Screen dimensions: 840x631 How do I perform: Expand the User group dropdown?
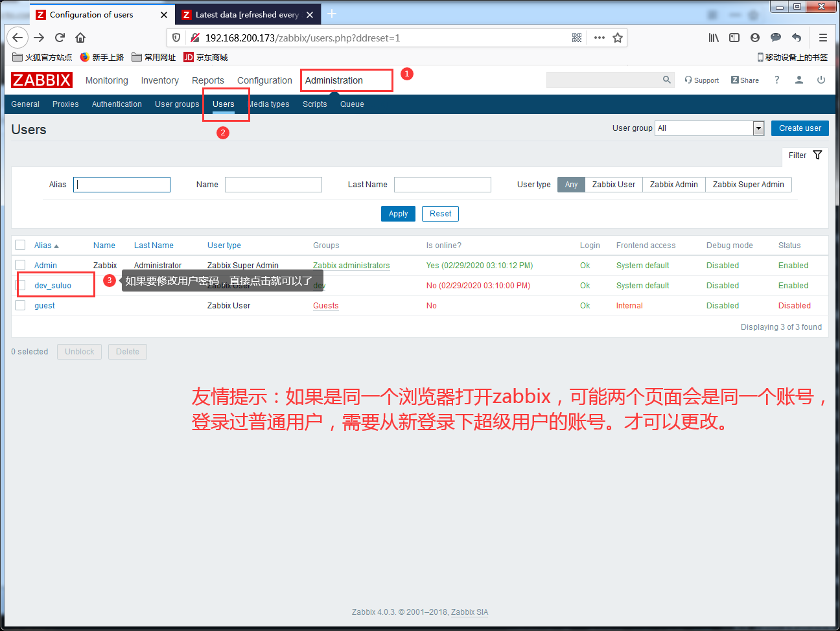pyautogui.click(x=710, y=128)
